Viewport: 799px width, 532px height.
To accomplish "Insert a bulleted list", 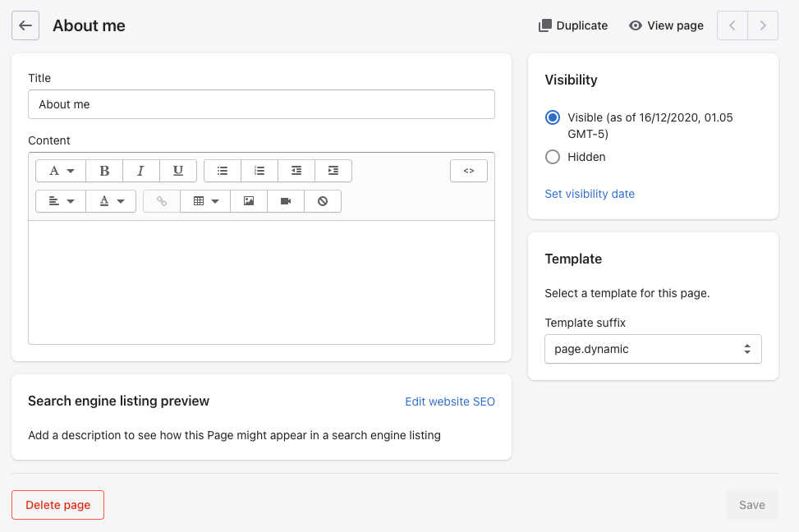I will click(x=223, y=171).
